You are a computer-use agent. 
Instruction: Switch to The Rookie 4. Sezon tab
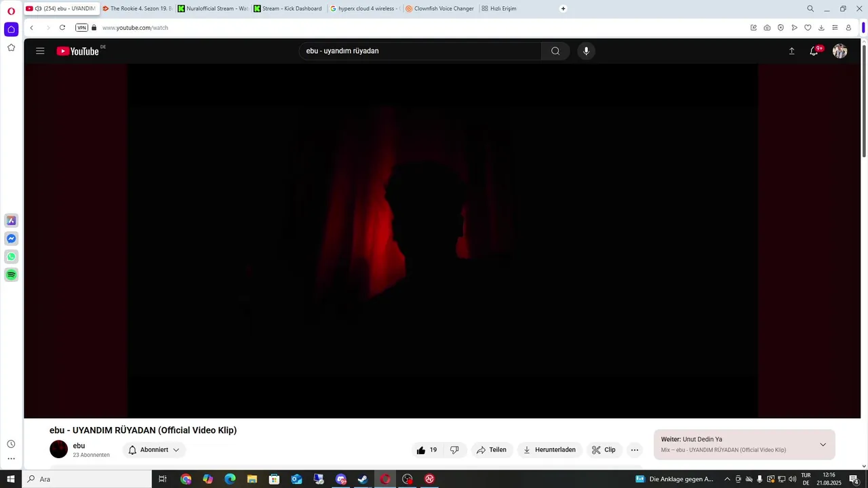tap(138, 9)
